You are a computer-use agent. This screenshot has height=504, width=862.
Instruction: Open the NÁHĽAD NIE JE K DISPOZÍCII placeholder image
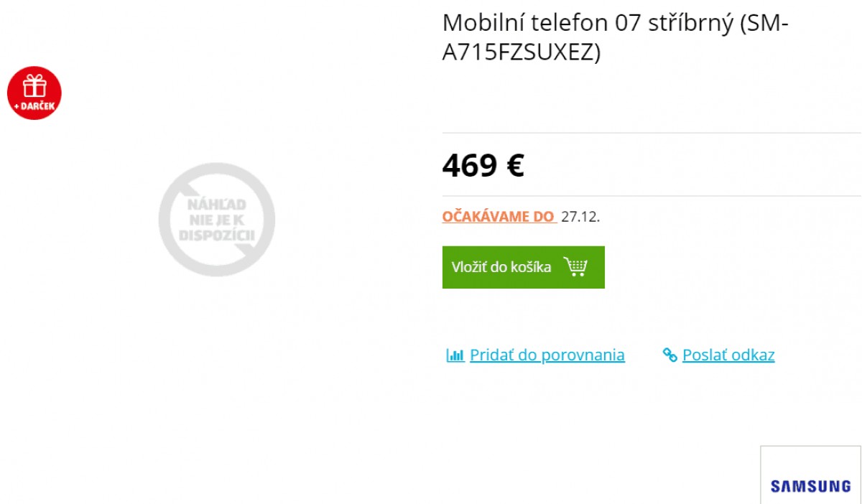(x=216, y=220)
